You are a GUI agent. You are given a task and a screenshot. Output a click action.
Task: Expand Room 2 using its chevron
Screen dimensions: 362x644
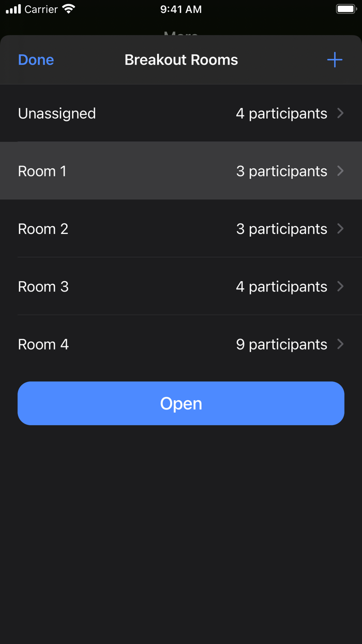tap(340, 229)
